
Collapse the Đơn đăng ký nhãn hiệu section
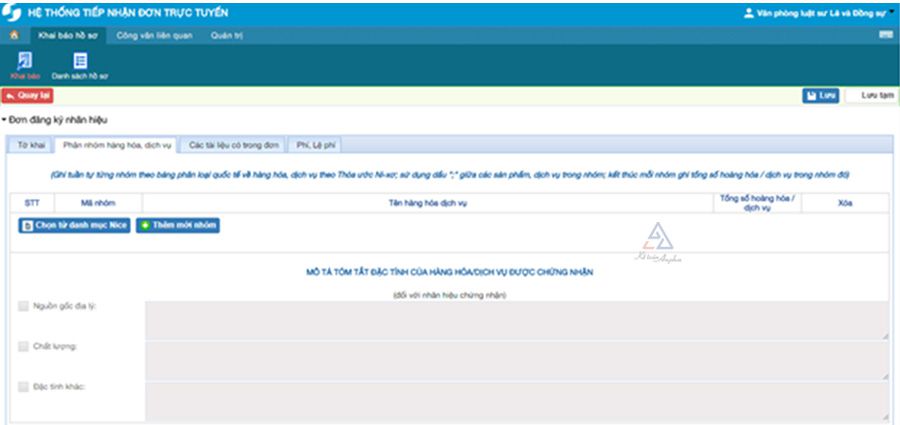coord(4,120)
